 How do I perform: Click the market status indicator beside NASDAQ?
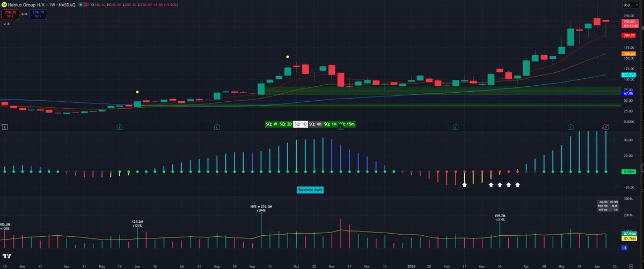coord(80,5)
